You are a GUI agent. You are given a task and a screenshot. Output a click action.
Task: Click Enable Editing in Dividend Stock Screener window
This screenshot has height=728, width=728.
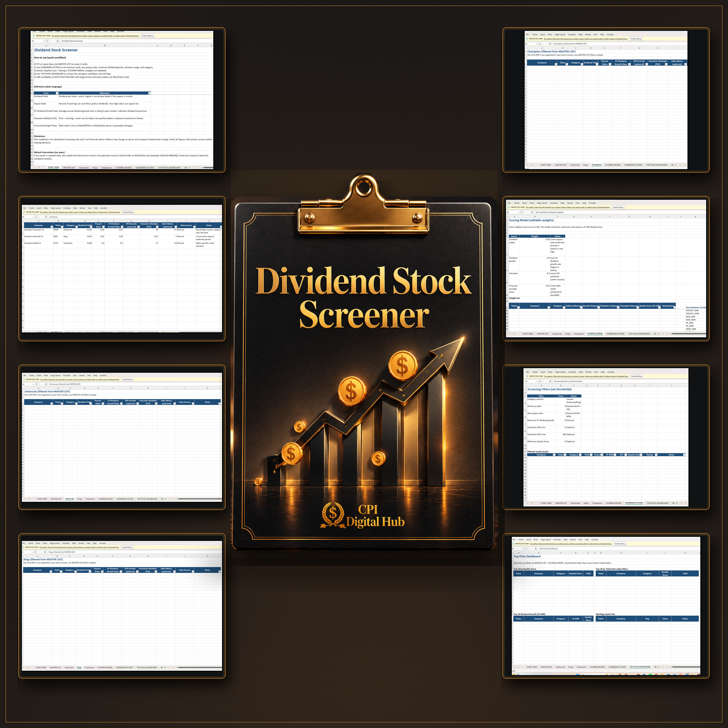coord(148,36)
